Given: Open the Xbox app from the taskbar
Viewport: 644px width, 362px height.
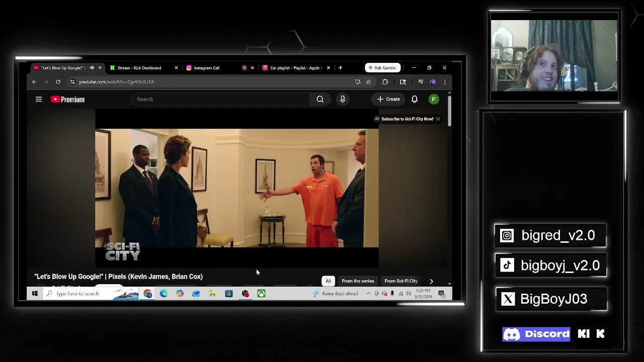Looking at the screenshot, I should click(262, 294).
